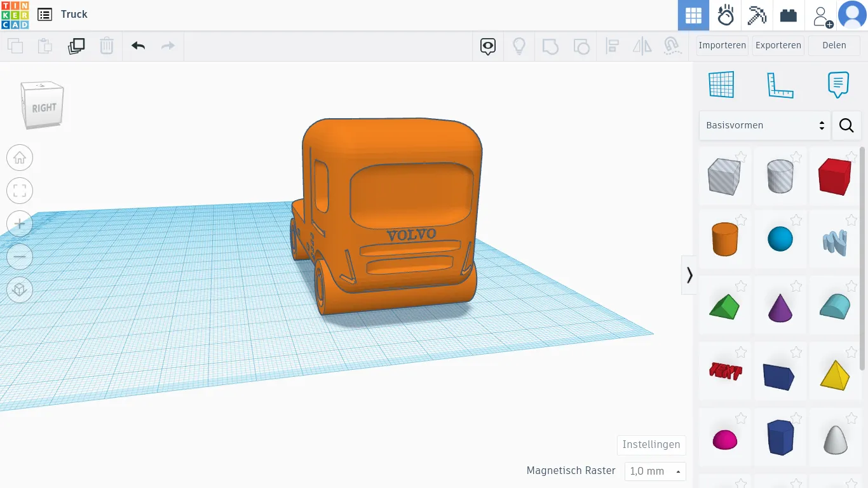Viewport: 868px width, 488px height.
Task: Open the Basisvormen shape category dropdown
Action: pyautogui.click(x=764, y=125)
